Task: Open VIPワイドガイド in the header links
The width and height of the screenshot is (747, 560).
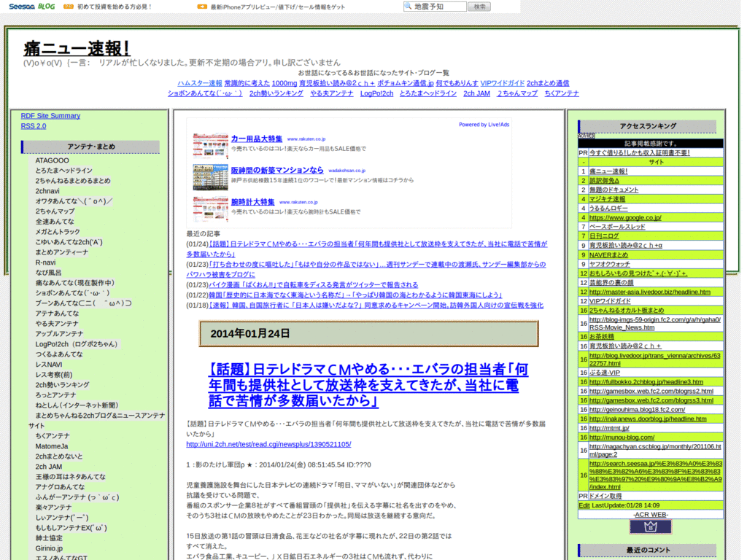Action: click(502, 83)
